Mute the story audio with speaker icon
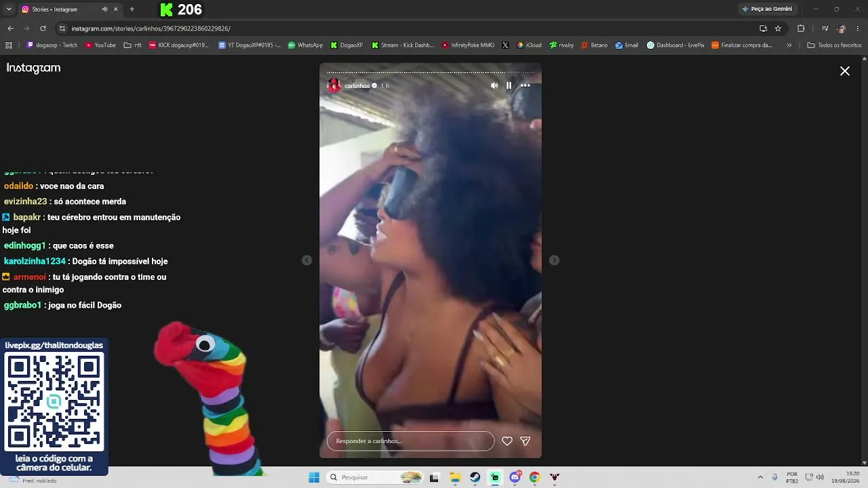This screenshot has width=868, height=488. coord(494,85)
